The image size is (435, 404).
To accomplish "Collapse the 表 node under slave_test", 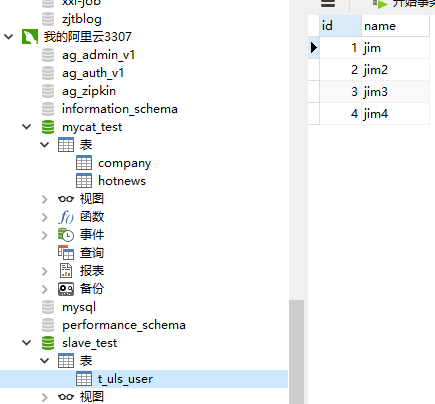I will (x=45, y=361).
